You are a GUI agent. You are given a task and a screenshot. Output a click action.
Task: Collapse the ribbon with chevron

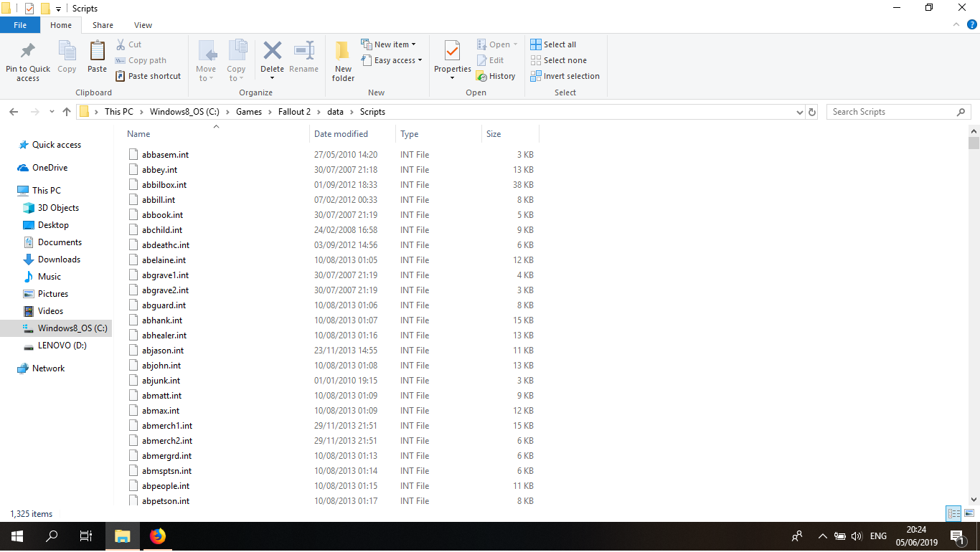pos(956,25)
